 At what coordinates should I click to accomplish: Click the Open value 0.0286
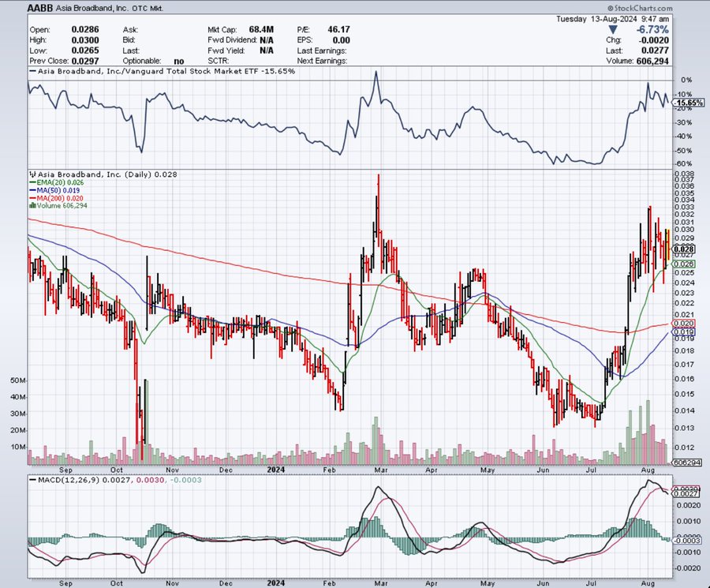click(x=85, y=29)
